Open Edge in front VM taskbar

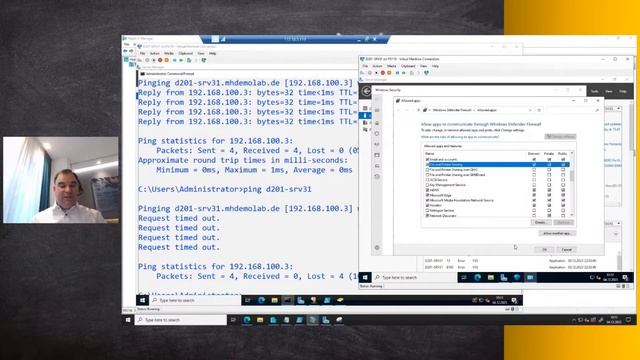(478, 278)
